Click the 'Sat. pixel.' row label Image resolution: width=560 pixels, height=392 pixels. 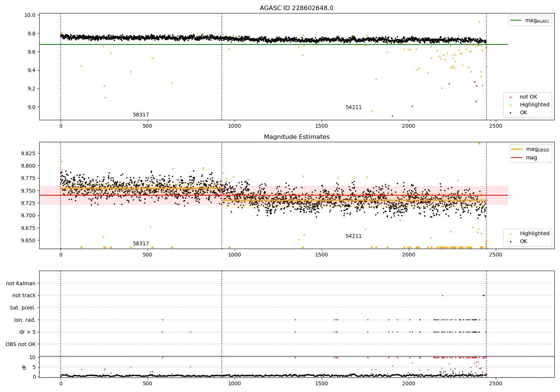tap(23, 308)
